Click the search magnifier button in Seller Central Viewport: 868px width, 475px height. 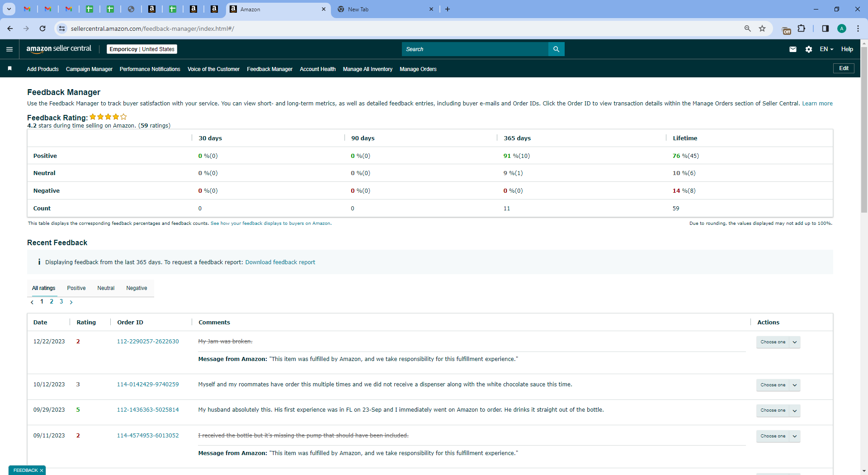point(556,49)
